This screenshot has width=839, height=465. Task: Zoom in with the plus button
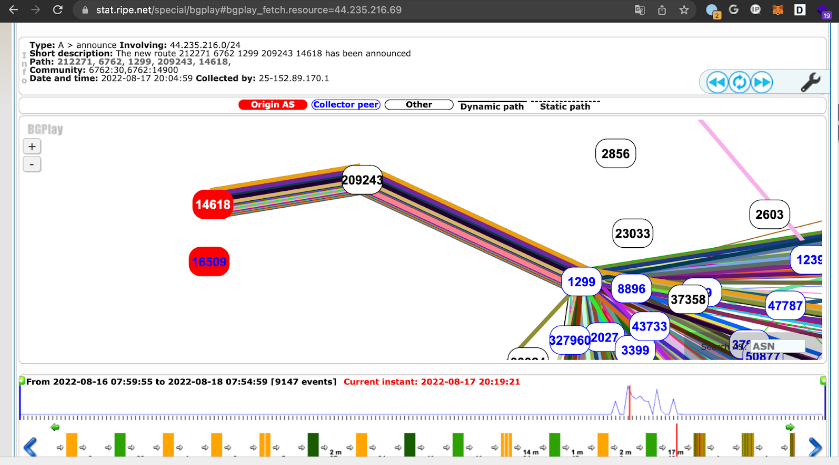pos(32,146)
